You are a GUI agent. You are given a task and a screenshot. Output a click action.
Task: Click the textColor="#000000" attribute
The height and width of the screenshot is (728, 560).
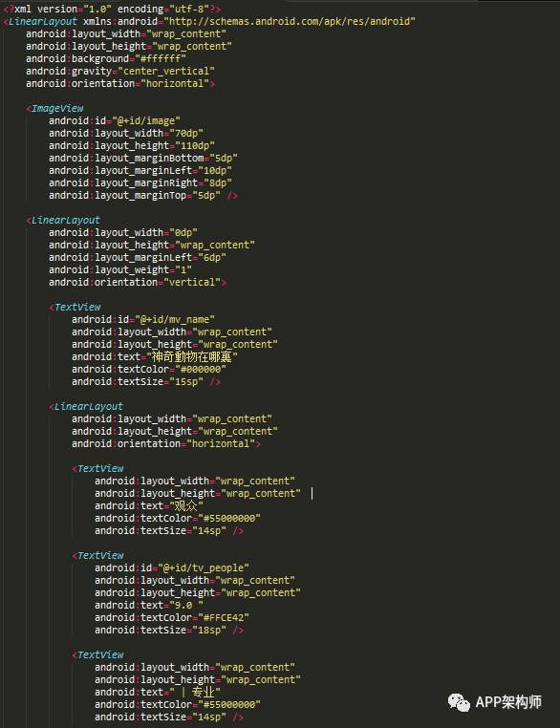point(148,369)
